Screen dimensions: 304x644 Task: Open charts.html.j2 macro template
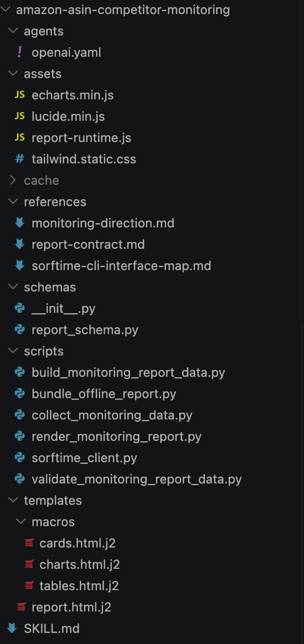coord(80,564)
